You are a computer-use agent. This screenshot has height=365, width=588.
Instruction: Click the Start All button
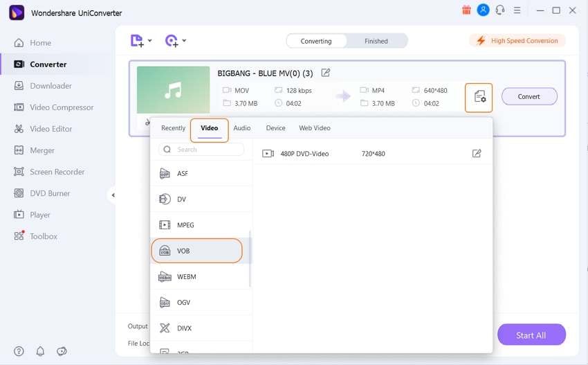pyautogui.click(x=531, y=335)
